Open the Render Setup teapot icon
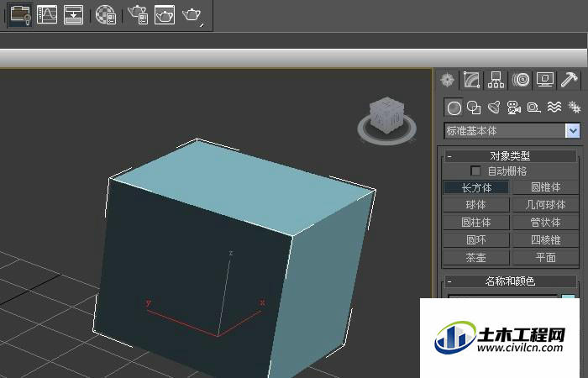The width and height of the screenshot is (588, 378). tap(138, 14)
